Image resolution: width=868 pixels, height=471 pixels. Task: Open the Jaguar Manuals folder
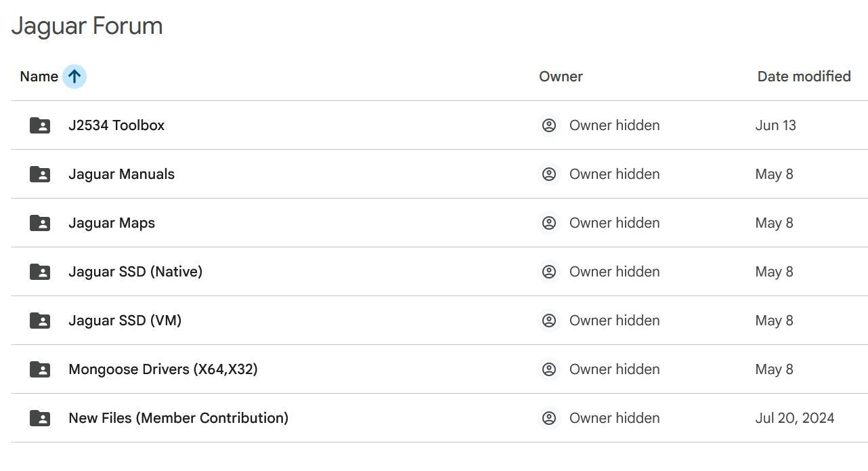tap(121, 174)
